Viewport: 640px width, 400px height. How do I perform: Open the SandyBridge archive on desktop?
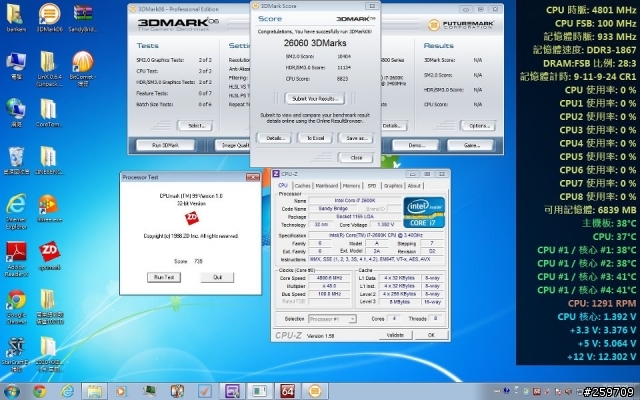tap(82, 17)
